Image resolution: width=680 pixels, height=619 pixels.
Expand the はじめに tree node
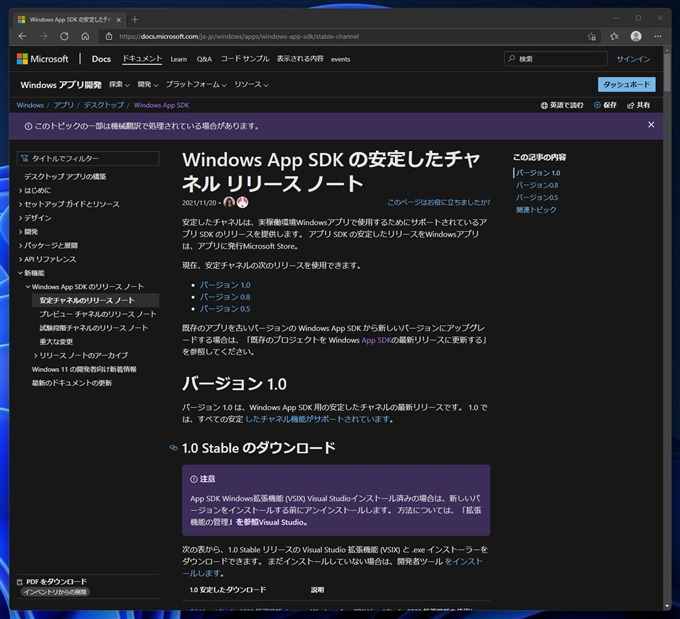coord(20,190)
